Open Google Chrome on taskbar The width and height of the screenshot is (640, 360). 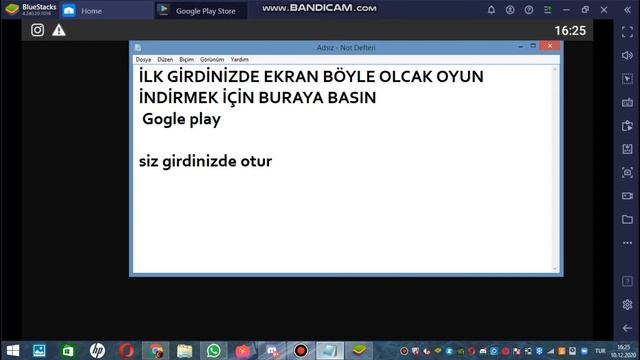[156, 351]
